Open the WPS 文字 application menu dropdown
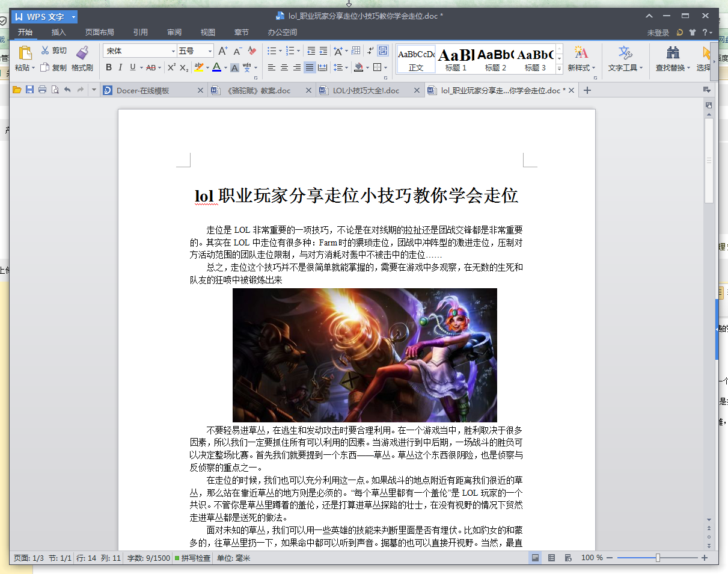728x574 pixels. [74, 17]
